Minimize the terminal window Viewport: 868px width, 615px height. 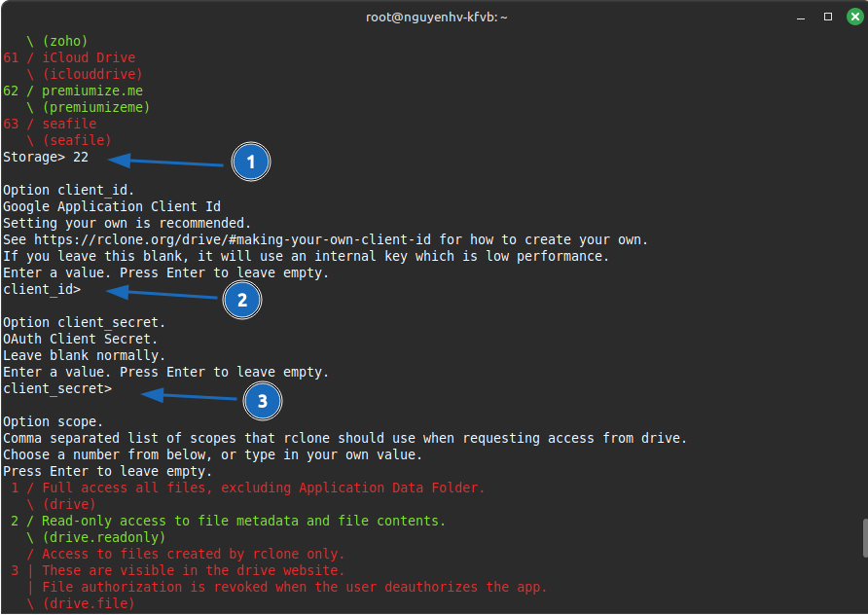coord(803,17)
